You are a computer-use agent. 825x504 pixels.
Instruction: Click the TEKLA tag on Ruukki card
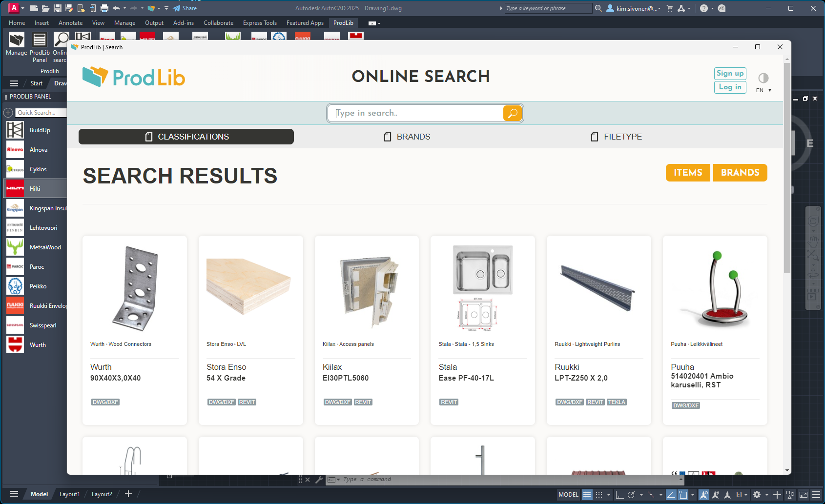tap(617, 402)
